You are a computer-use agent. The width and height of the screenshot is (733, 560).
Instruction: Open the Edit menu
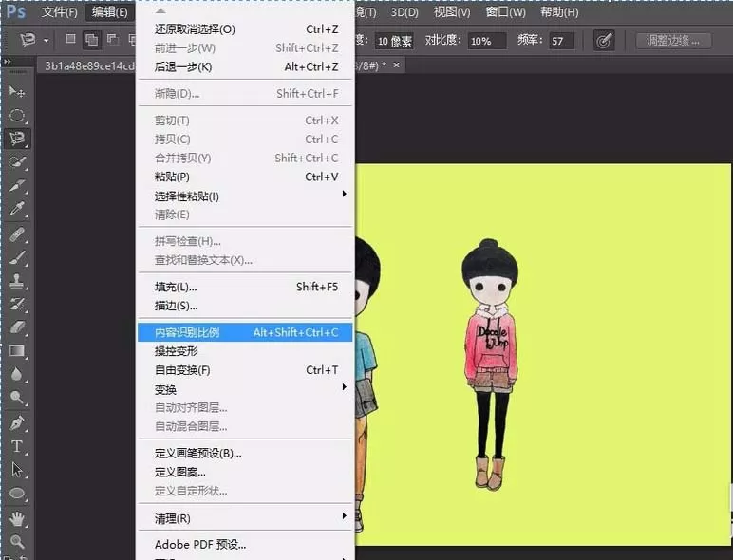click(x=110, y=11)
